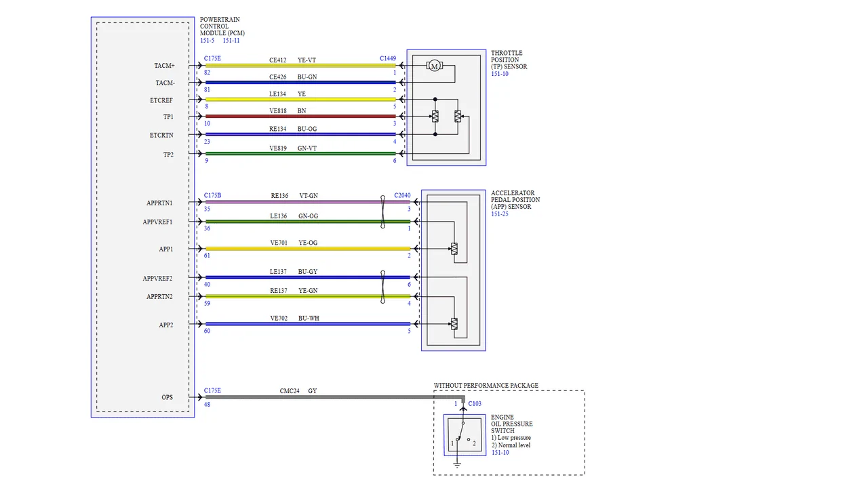Screen dimensions: 868x488
Task: Click the motor symbol in the TP sensor
Action: (x=434, y=65)
